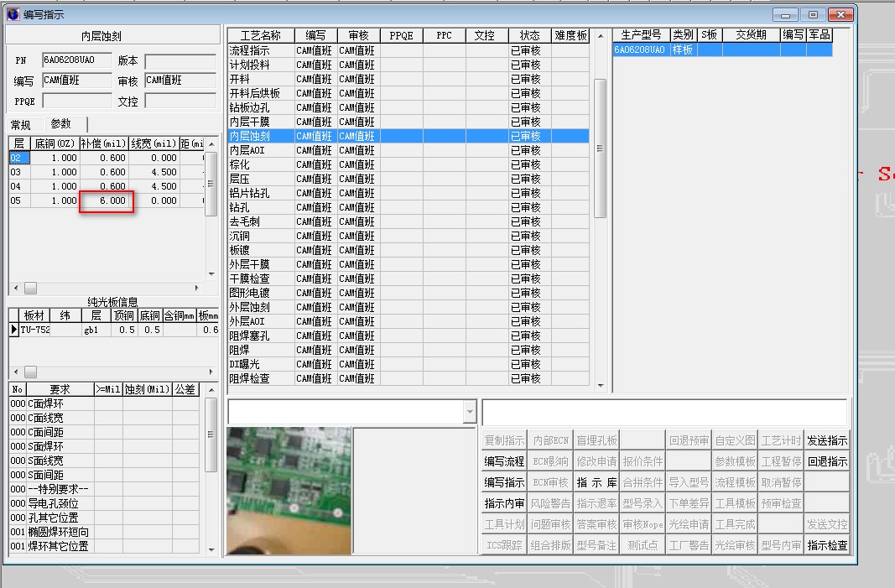This screenshot has height=588, width=895.
Task: Click the 状态 column header
Action: (529, 35)
